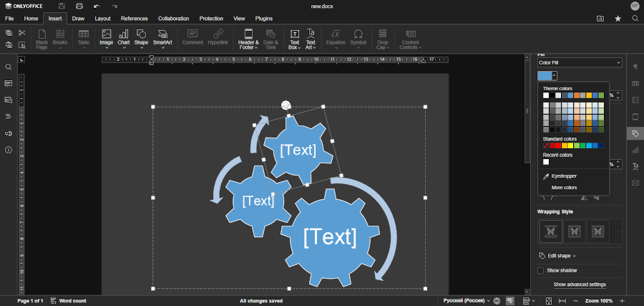This screenshot has width=644, height=306.
Task: Click the print icon in title bar
Action: pos(79,6)
